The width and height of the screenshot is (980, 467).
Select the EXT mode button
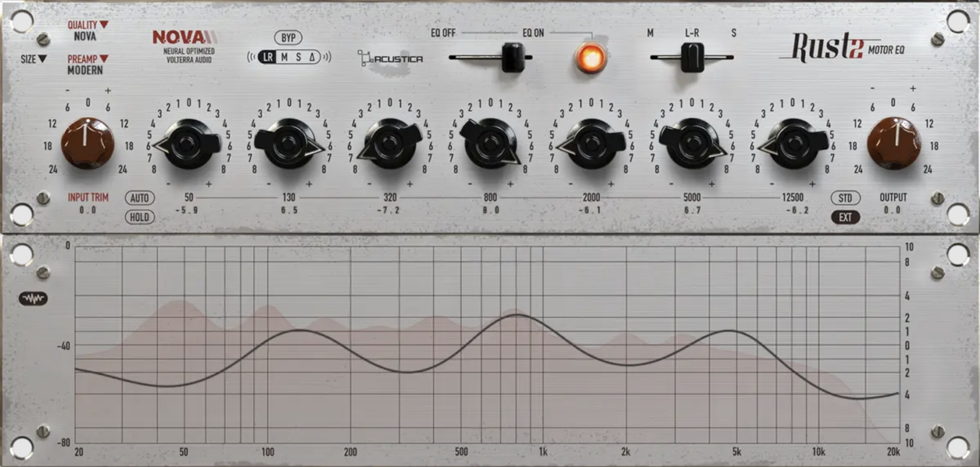coord(845,217)
